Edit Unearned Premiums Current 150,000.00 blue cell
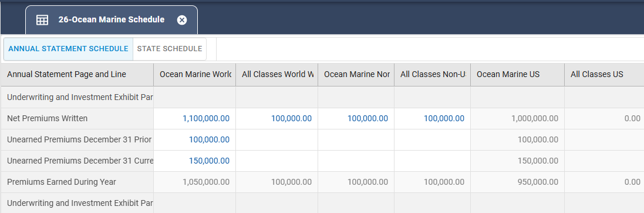The image size is (644, 213). [x=195, y=161]
